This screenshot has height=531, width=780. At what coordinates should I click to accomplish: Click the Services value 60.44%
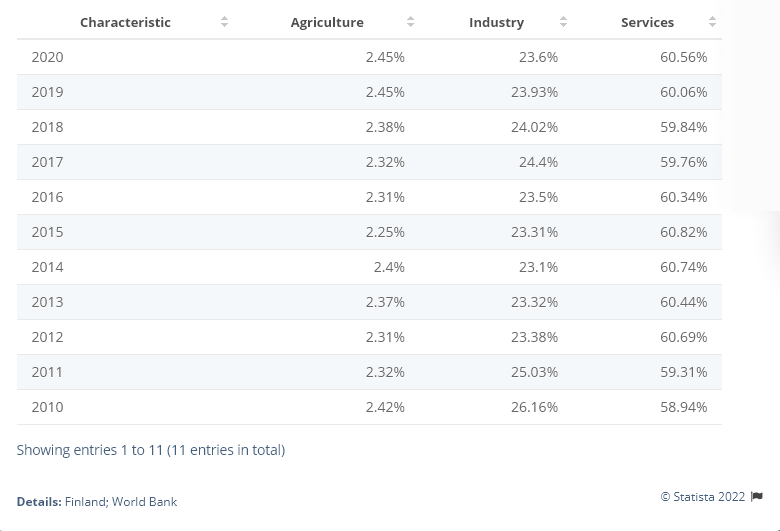tap(683, 302)
